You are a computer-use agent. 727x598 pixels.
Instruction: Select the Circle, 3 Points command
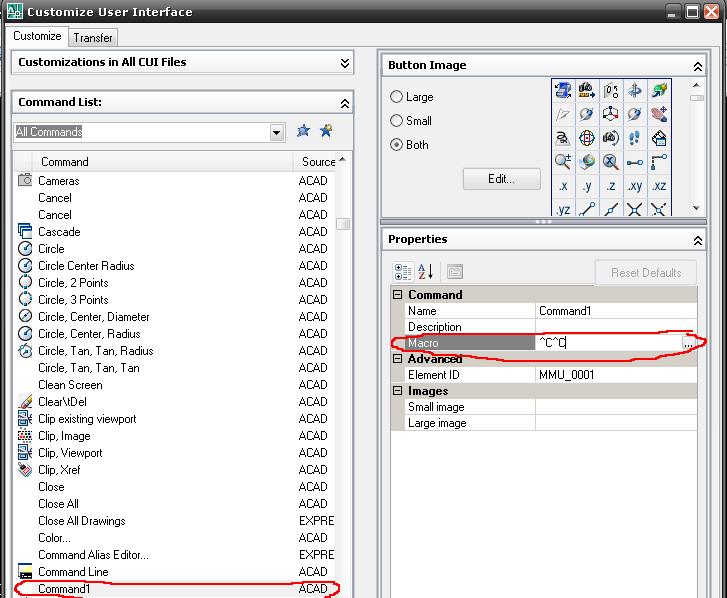tap(175, 299)
